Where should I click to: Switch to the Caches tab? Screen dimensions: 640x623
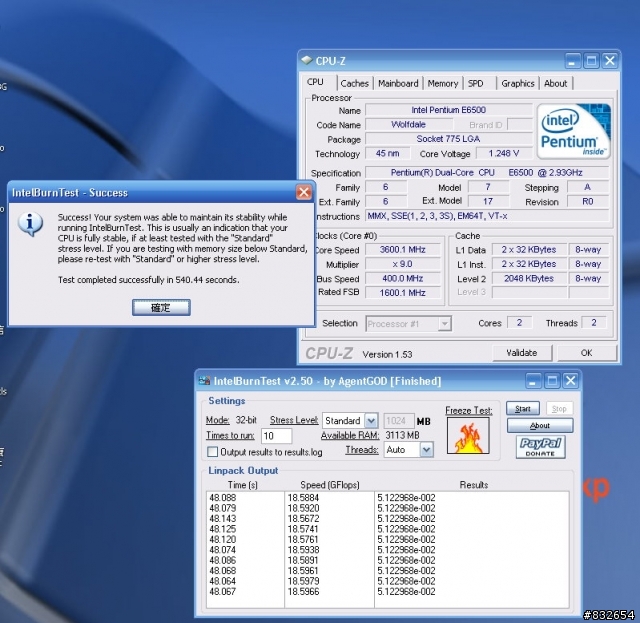(354, 84)
